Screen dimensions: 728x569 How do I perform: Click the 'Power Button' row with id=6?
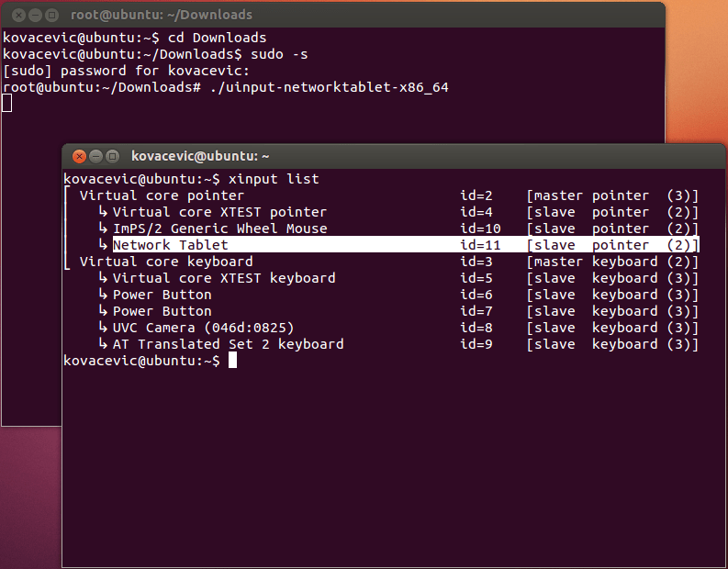[x=398, y=295]
